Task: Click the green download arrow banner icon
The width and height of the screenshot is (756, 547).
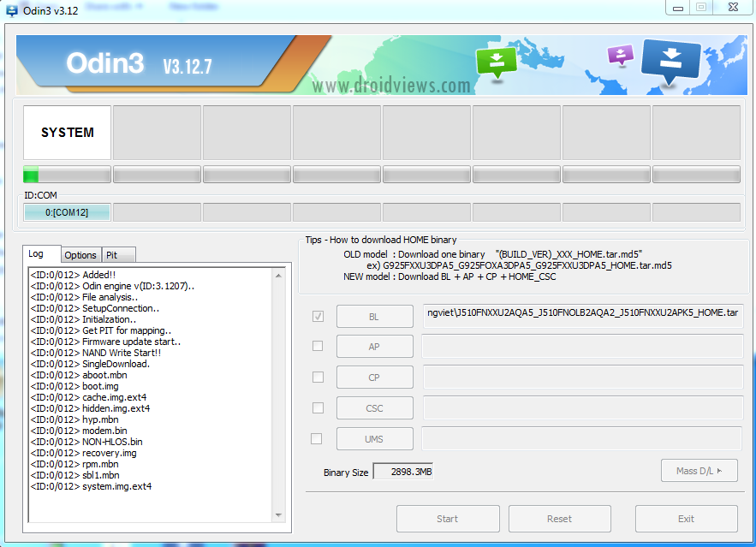Action: click(x=497, y=62)
